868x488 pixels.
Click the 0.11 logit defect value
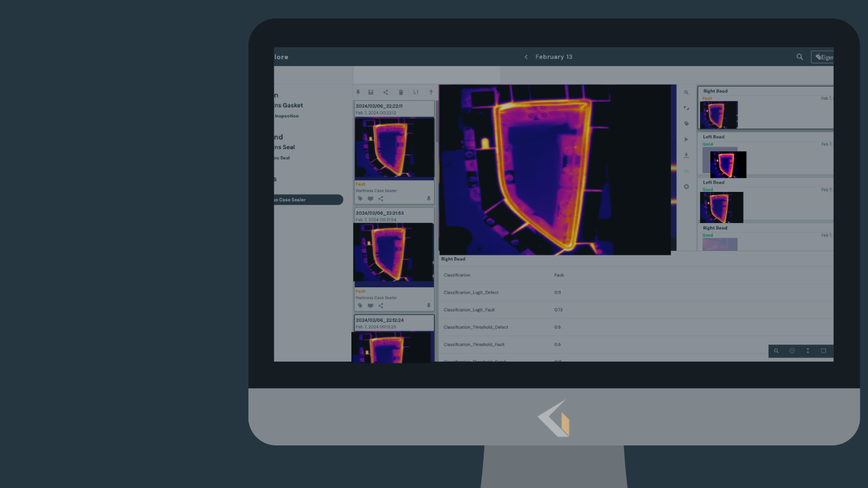coord(557,293)
